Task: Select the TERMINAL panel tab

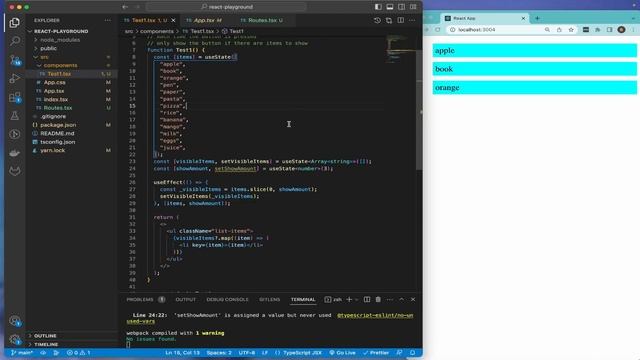Action: (303, 300)
